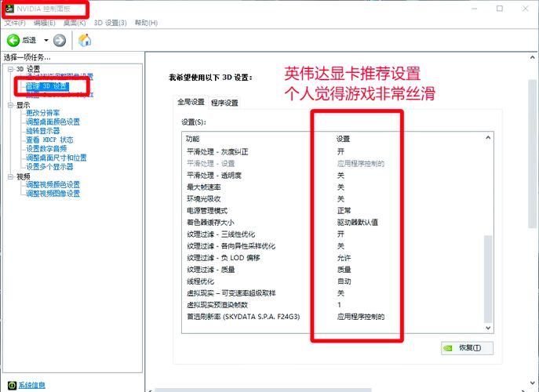Click the settings list scrollbar up arrow

click(x=488, y=138)
